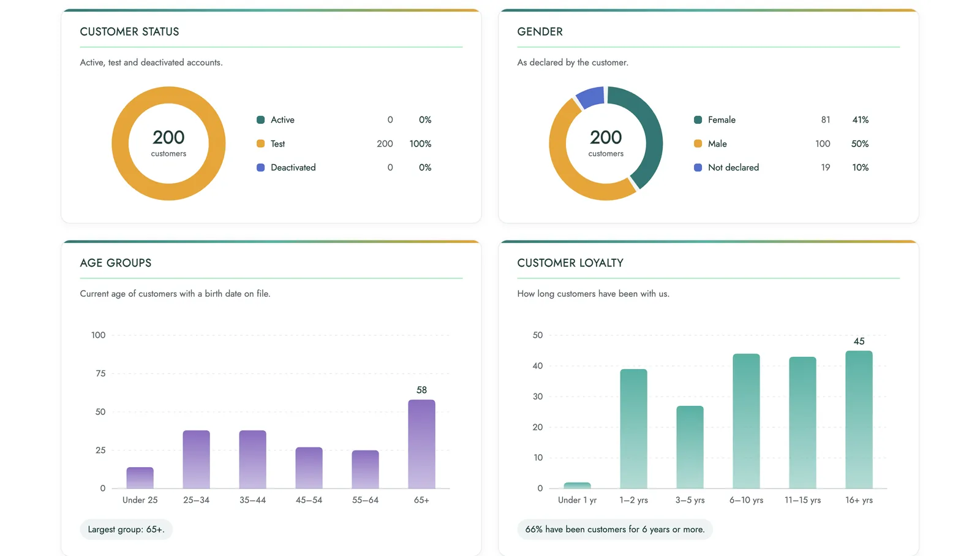Click the 6–10 yrs loyalty bar

point(746,421)
